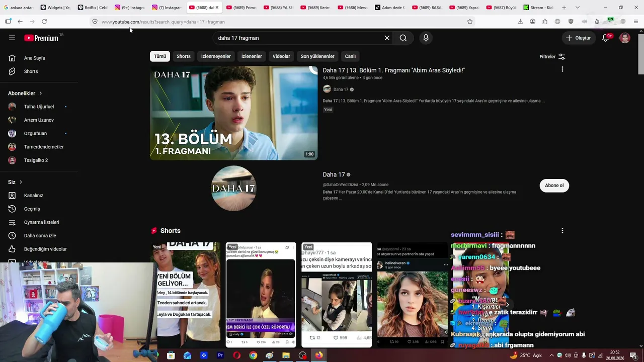Screen dimensions: 644x362
Task: Switch to the Stream - Kick tab
Action: pos(538,8)
